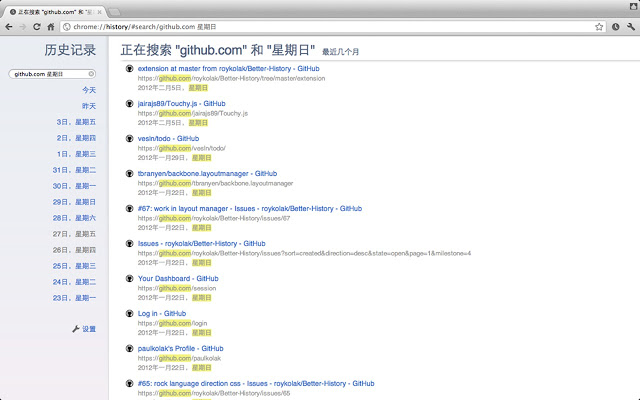Click the browser forward arrow
This screenshot has width=640, height=400.
pos(22,27)
